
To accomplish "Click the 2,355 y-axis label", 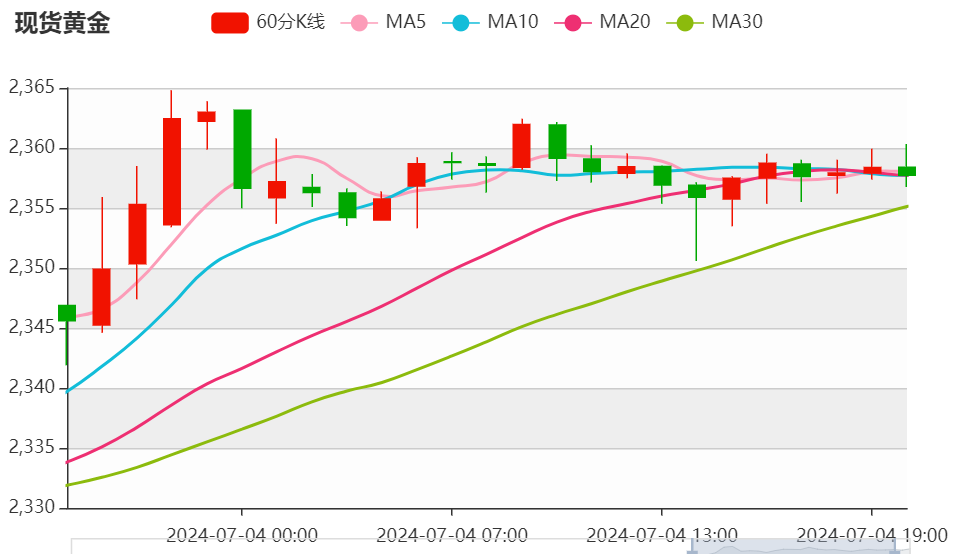I will pos(32,208).
